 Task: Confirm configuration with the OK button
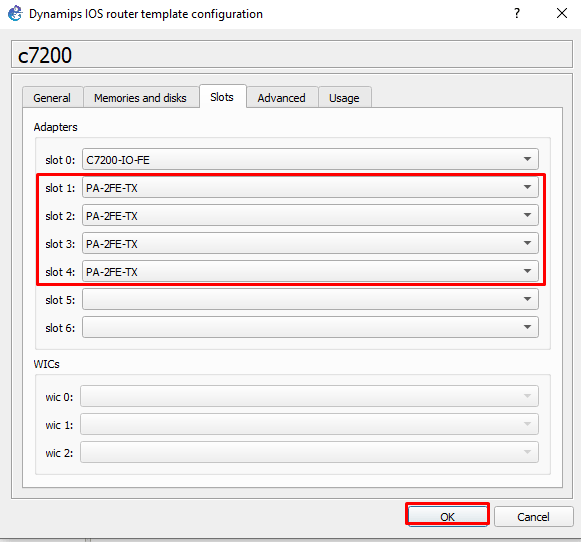coord(448,516)
